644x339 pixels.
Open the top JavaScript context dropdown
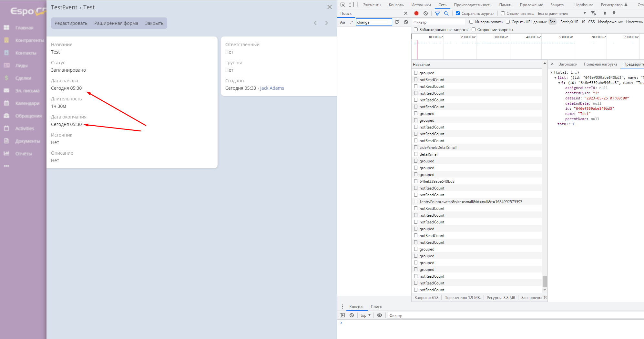pyautogui.click(x=365, y=315)
